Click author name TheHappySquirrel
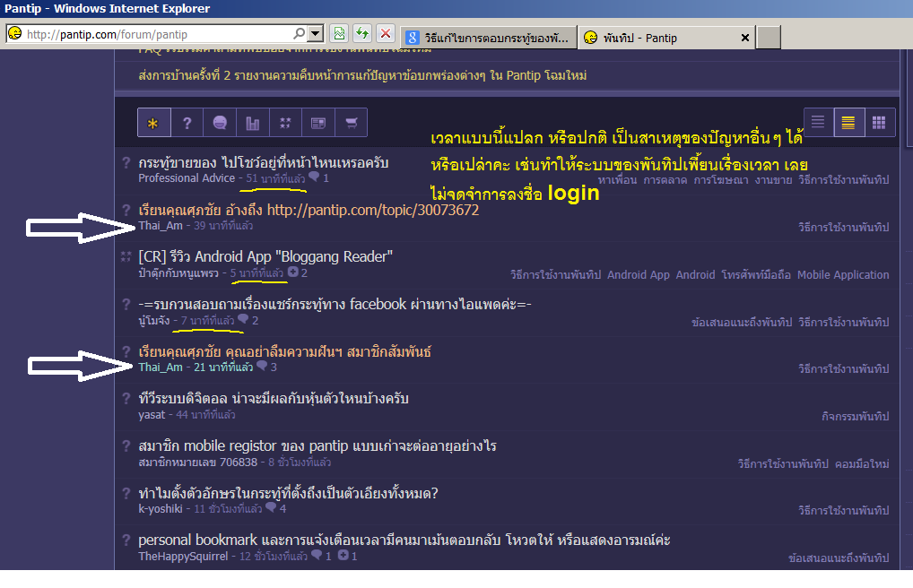This screenshot has width=913, height=588. (x=183, y=557)
